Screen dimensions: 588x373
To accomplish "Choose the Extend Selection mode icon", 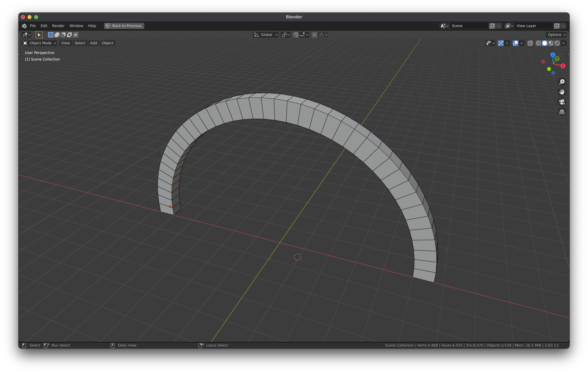I will point(57,35).
